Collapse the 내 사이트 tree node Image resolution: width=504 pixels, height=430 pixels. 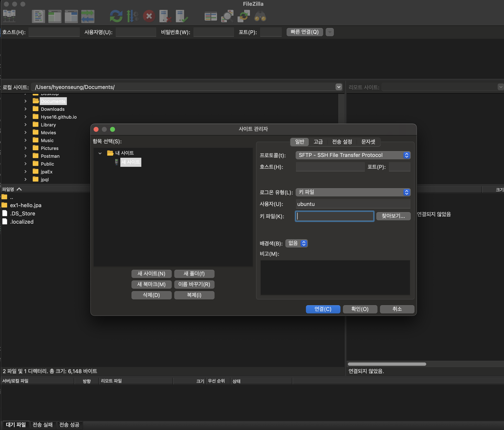(x=100, y=153)
